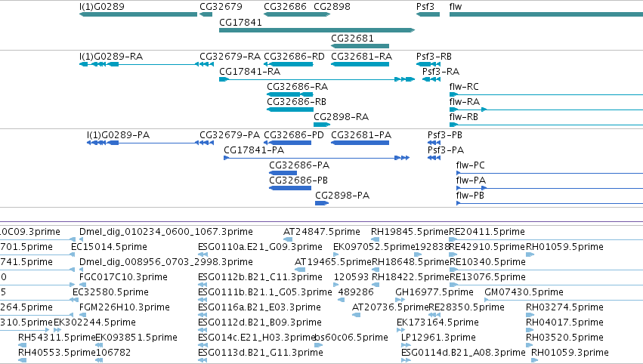Open EST GH16977.5prime
This screenshot has width=643, height=364.
[434, 292]
